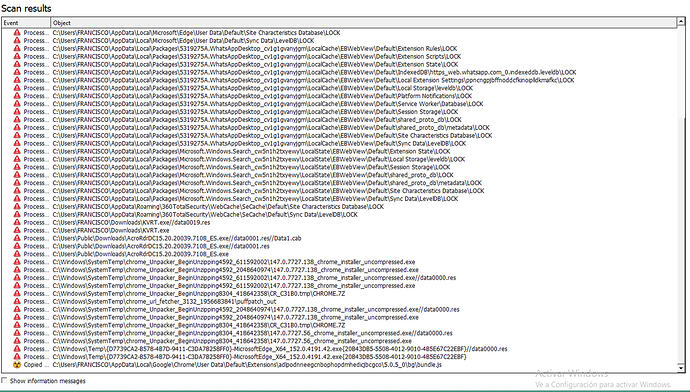
Task: Click warning icon for AcroRdrDC Data1.cab row
Action: (17, 238)
